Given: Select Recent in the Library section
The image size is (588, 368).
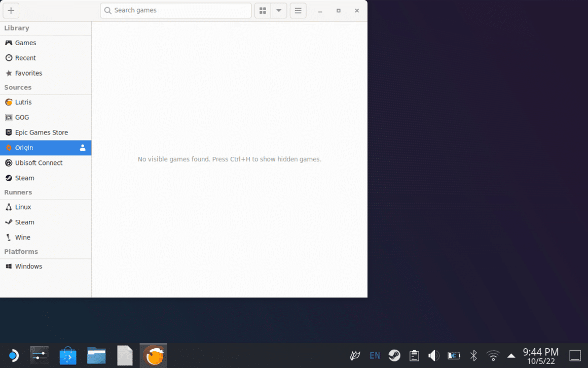Looking at the screenshot, I should 24,57.
